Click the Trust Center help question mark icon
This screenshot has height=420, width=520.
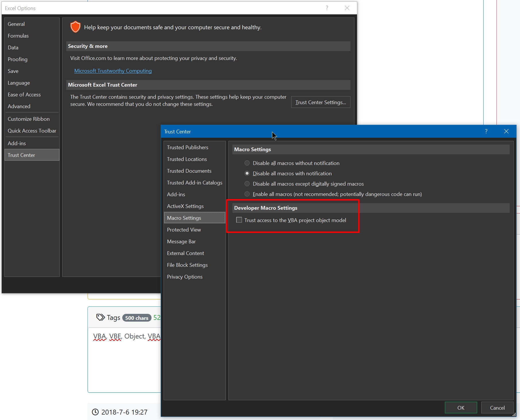pos(486,131)
